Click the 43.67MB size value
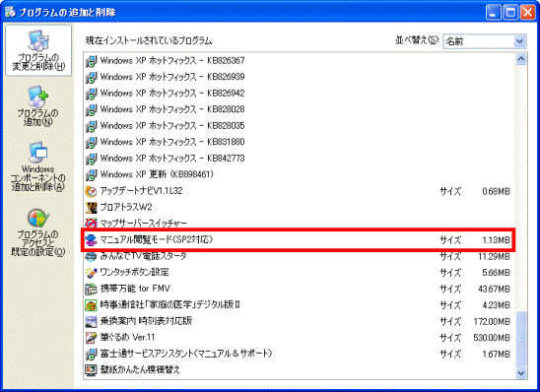The width and height of the screenshot is (540, 392). (494, 290)
